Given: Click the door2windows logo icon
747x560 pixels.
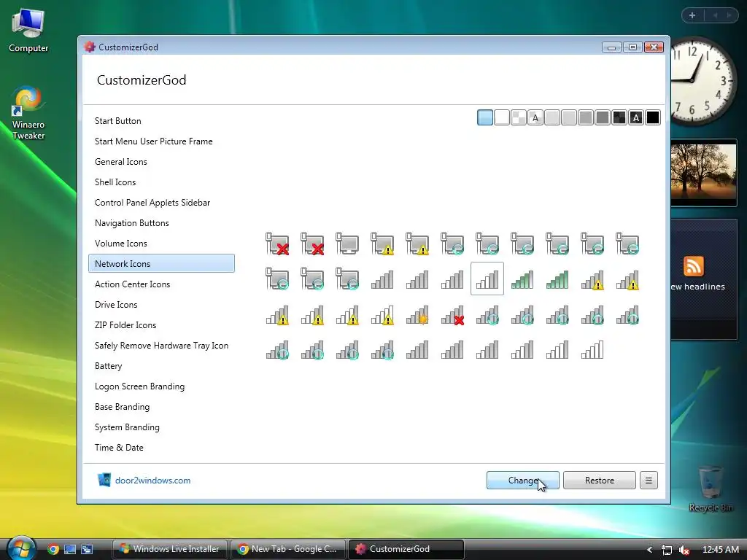Looking at the screenshot, I should (x=104, y=480).
